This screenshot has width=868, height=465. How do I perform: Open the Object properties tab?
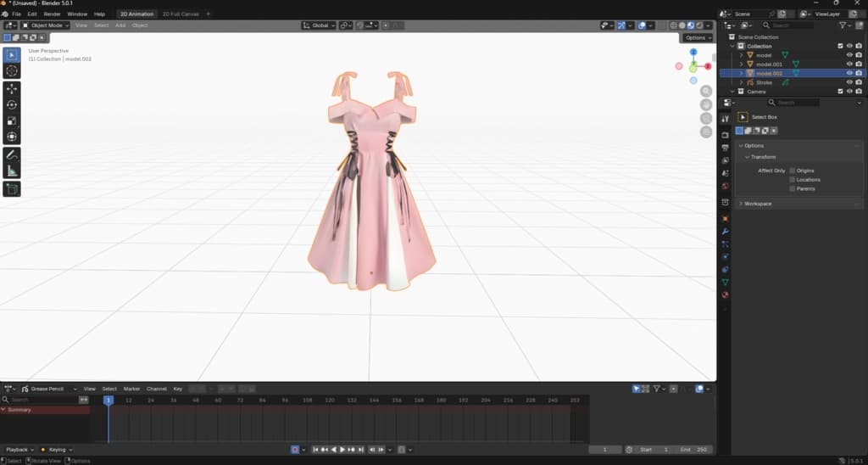click(x=726, y=218)
